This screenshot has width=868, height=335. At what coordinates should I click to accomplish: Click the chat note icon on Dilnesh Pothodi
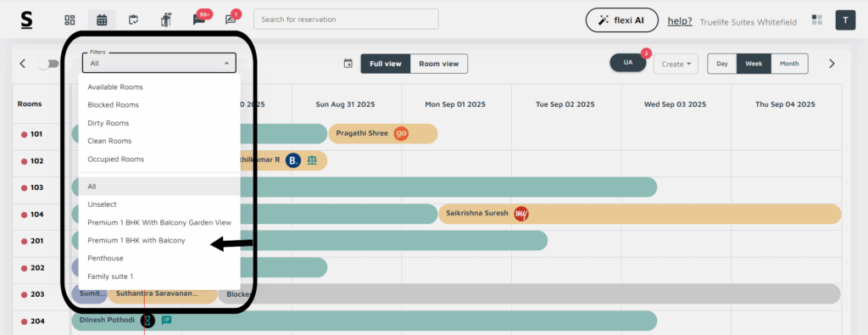tap(166, 320)
